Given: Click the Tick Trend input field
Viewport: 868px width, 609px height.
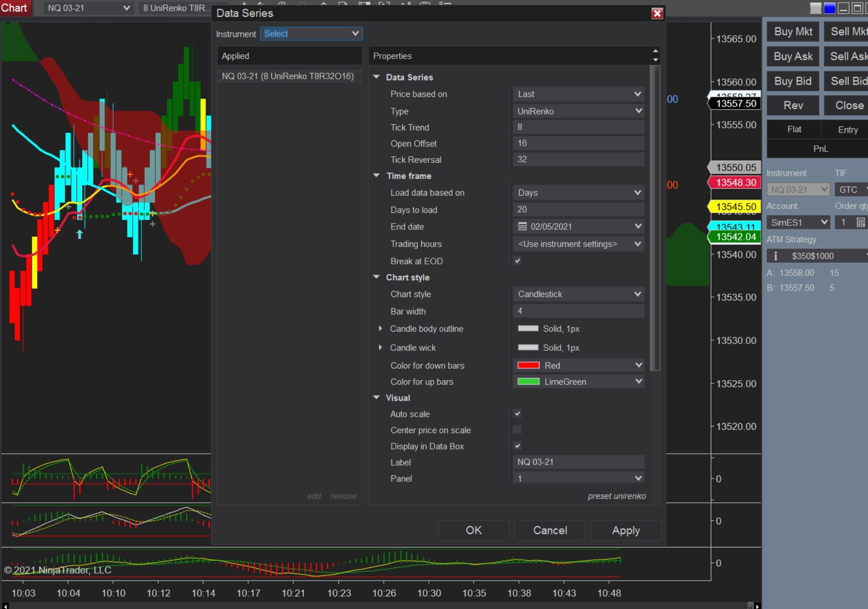Looking at the screenshot, I should [579, 127].
